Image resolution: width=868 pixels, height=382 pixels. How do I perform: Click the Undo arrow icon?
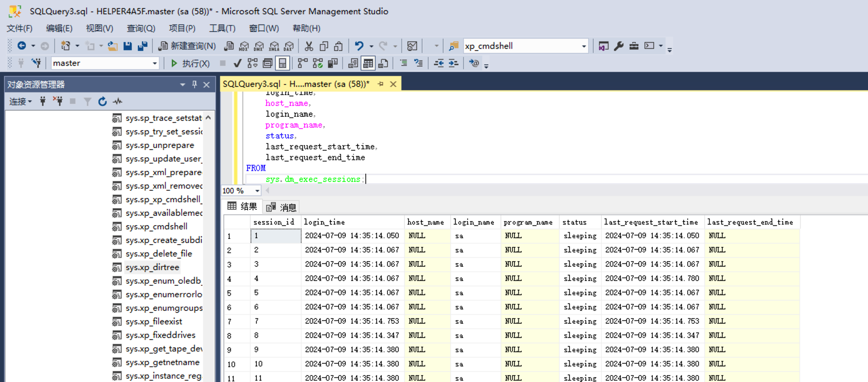click(x=359, y=46)
